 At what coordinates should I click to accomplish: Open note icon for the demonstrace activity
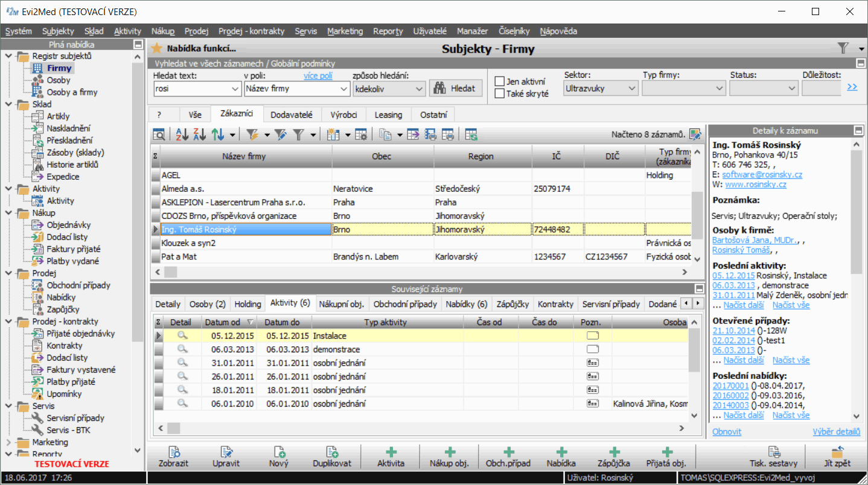tap(593, 349)
